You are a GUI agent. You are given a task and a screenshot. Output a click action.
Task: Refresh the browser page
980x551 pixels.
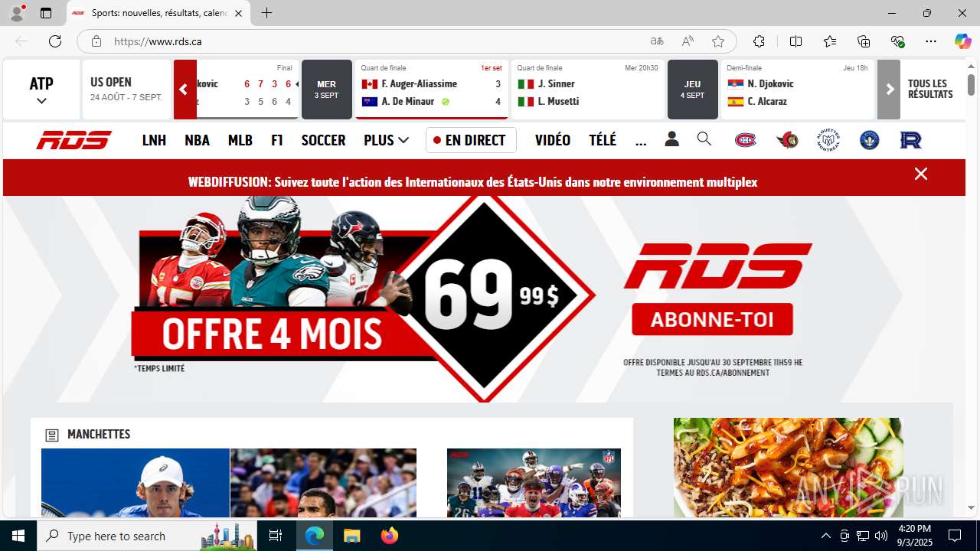pos(55,41)
